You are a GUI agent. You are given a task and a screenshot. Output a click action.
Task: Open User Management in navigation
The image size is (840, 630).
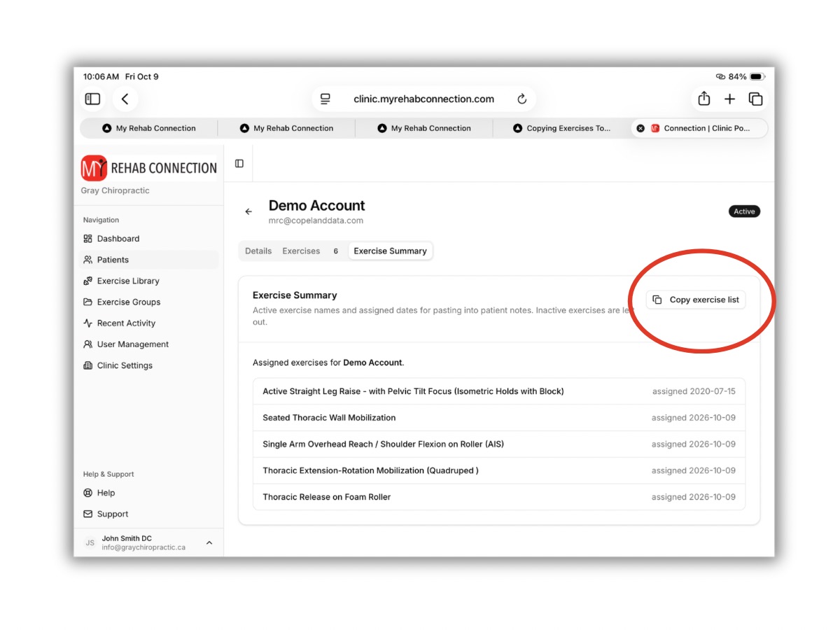pos(149,344)
